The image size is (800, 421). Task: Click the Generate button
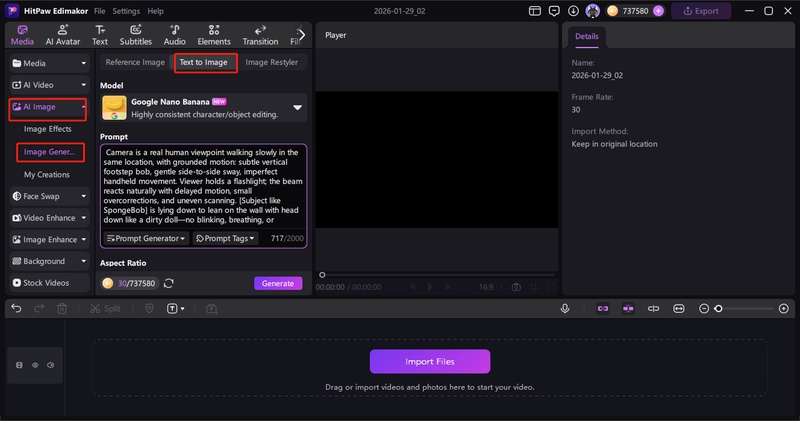coord(278,283)
